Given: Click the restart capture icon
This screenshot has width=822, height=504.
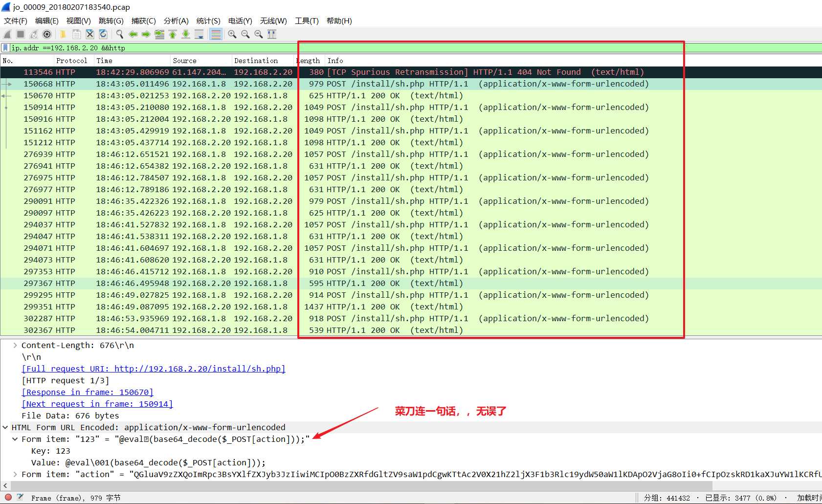Looking at the screenshot, I should click(34, 34).
